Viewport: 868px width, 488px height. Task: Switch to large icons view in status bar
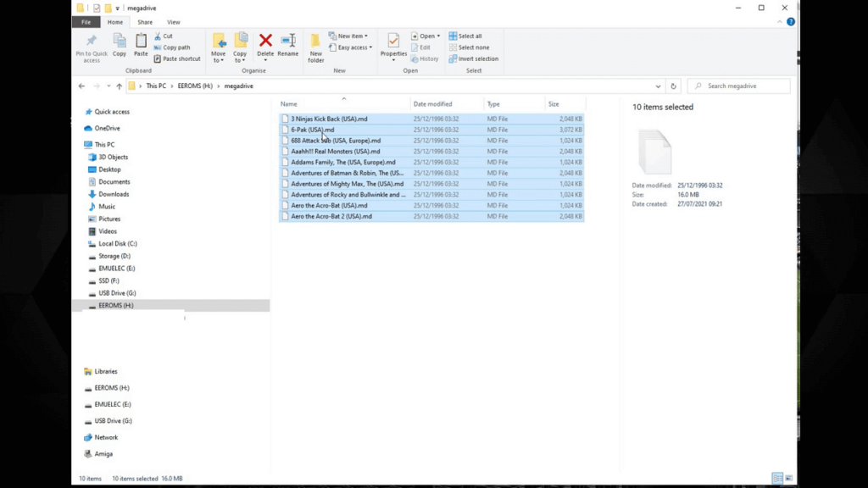click(789, 478)
